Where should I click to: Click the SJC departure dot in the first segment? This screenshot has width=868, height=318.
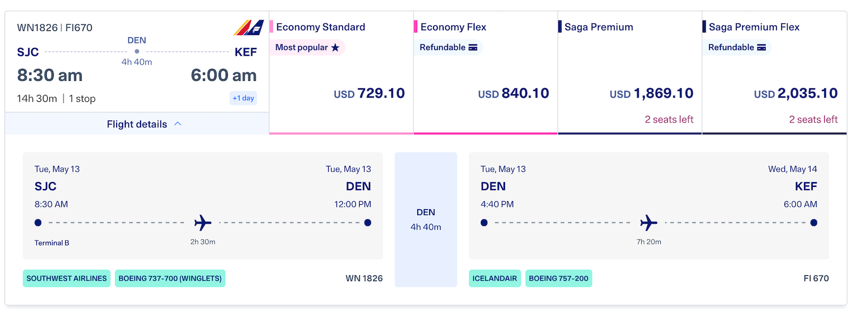tap(38, 223)
